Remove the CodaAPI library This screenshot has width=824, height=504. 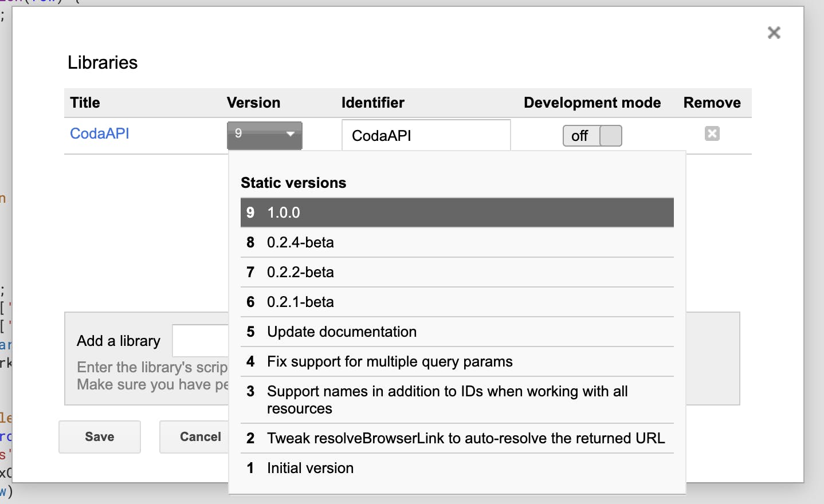click(x=712, y=133)
